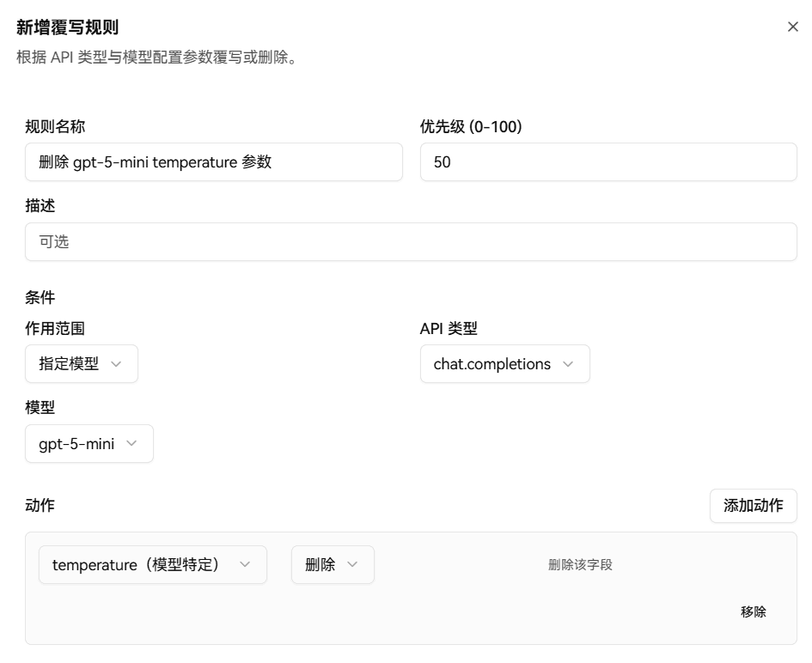Close the 新增覆写规则 dialog

pyautogui.click(x=792, y=27)
